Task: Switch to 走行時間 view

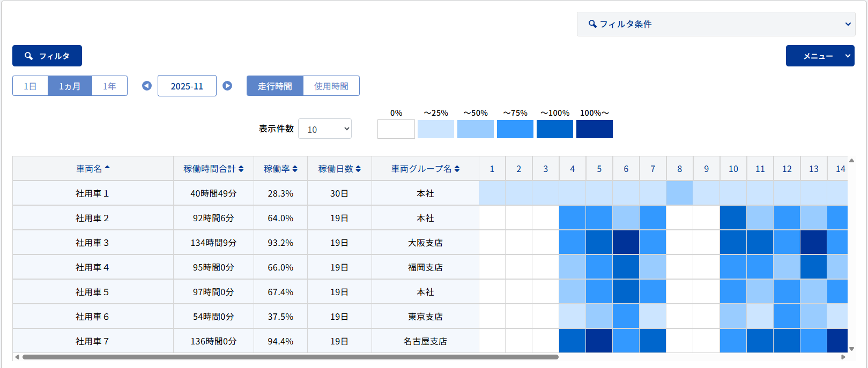Action: tap(275, 86)
